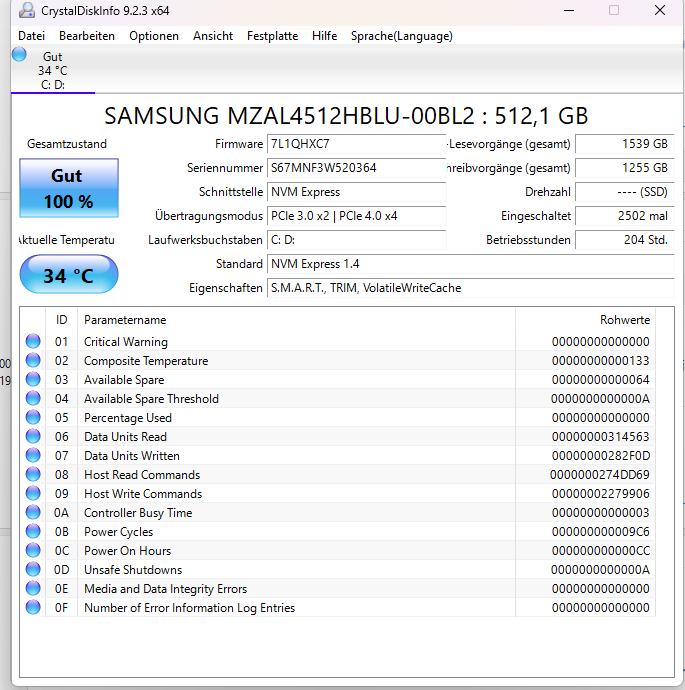This screenshot has width=685, height=690.
Task: Click Number of Error Information Log Entries name
Action: pyautogui.click(x=190, y=608)
